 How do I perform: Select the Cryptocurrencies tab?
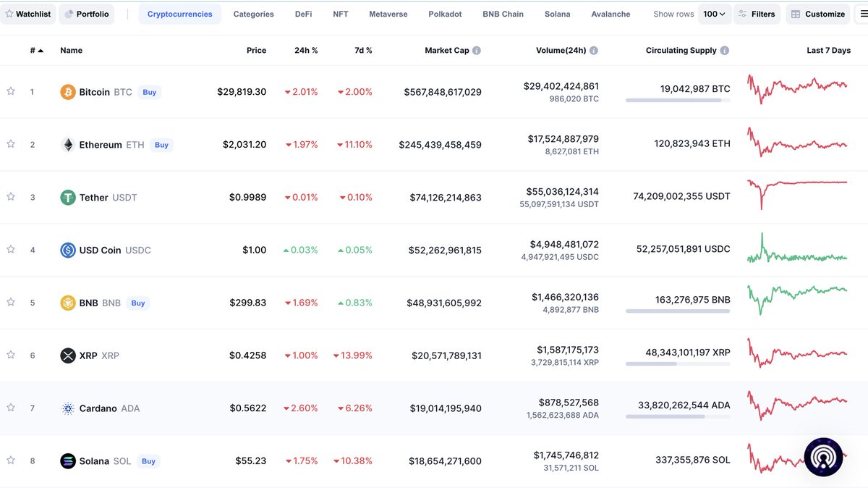180,14
